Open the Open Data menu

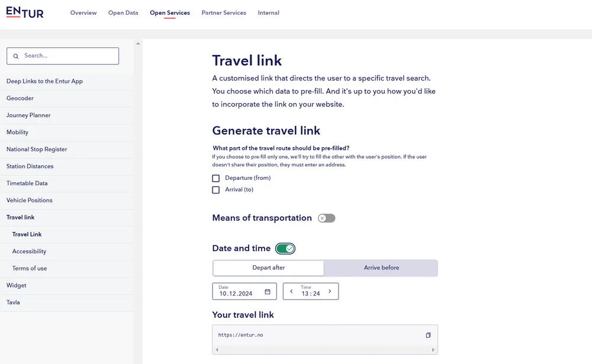point(123,13)
